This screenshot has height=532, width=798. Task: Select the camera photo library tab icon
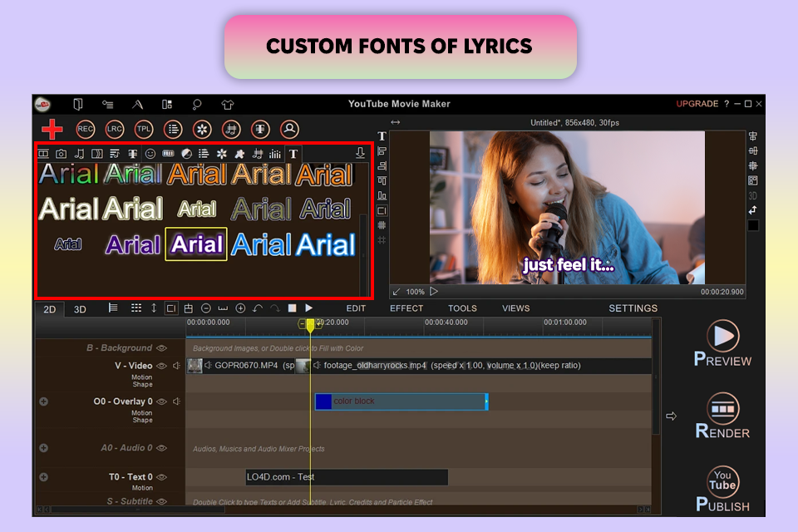(61, 153)
